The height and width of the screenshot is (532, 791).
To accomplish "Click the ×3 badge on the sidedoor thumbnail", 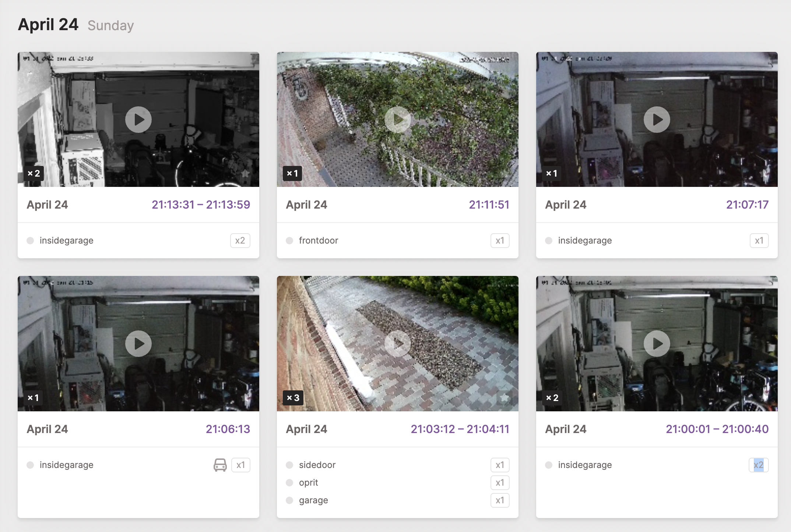I will [x=293, y=398].
